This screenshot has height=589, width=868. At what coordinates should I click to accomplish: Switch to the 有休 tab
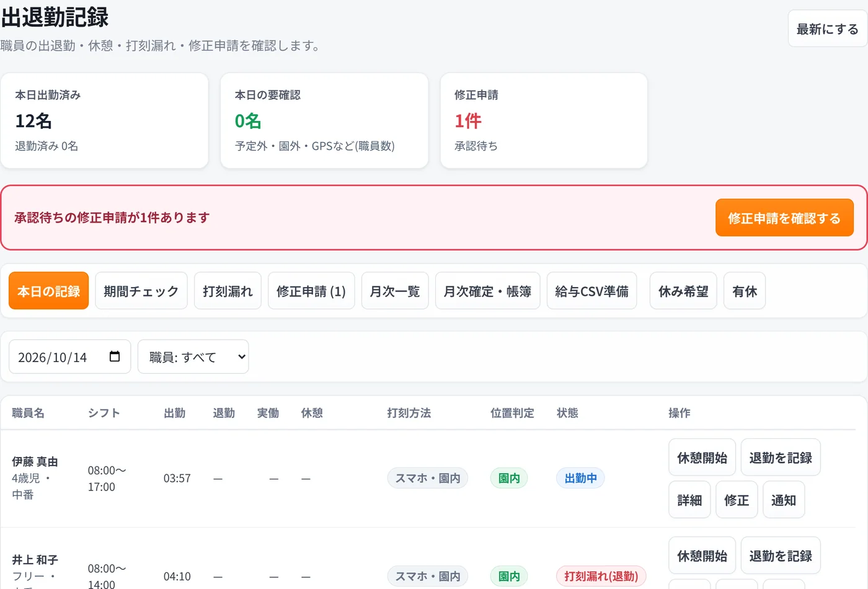coord(745,291)
